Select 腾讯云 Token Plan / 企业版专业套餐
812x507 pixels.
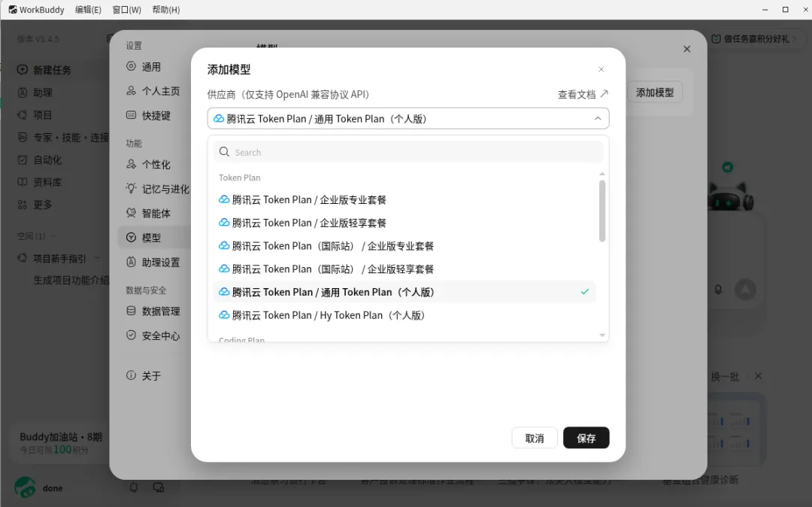(x=404, y=199)
